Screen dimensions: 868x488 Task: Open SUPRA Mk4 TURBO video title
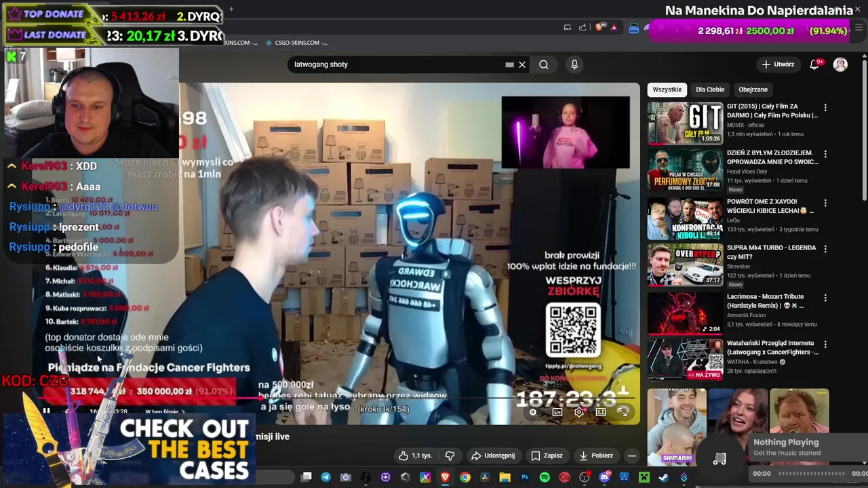click(x=772, y=252)
